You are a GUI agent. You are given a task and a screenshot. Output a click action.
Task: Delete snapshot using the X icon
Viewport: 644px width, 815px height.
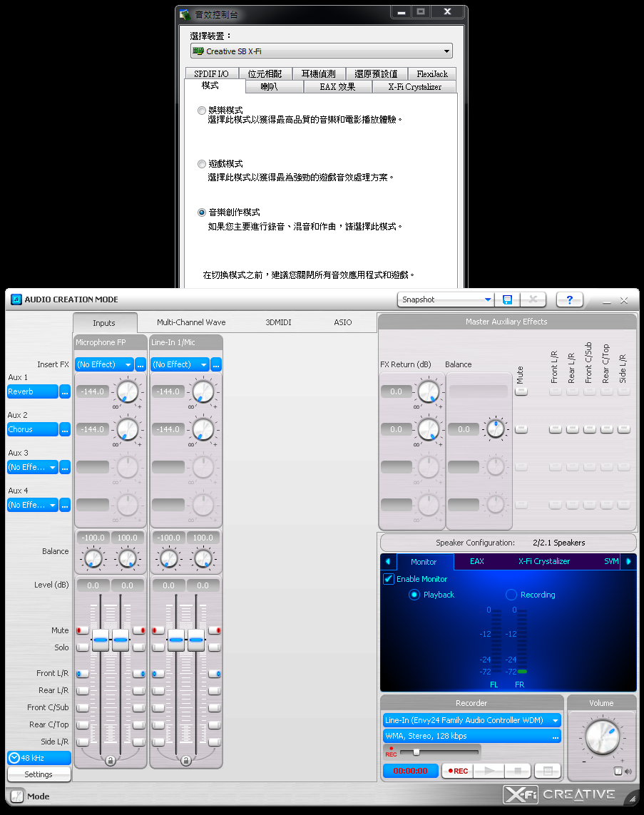click(533, 299)
